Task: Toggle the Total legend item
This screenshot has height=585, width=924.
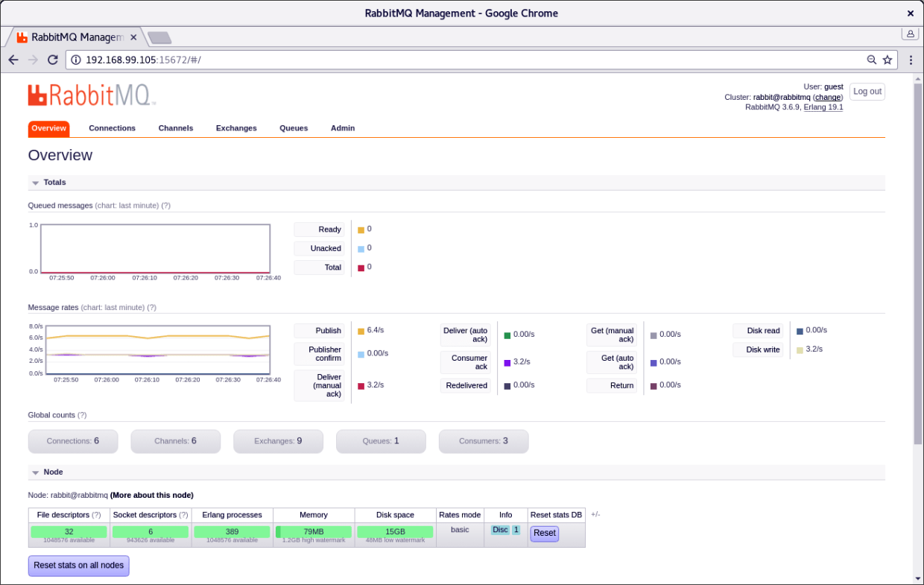Action: (319, 268)
